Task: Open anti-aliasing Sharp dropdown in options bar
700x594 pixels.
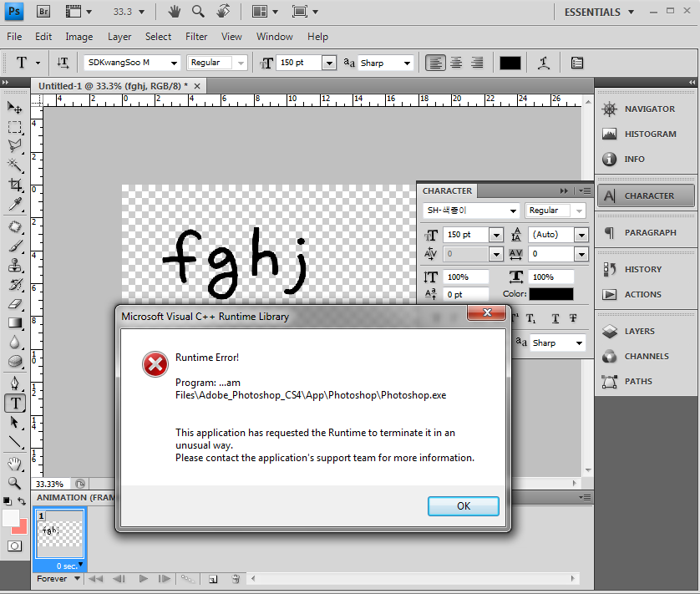Action: pyautogui.click(x=407, y=63)
